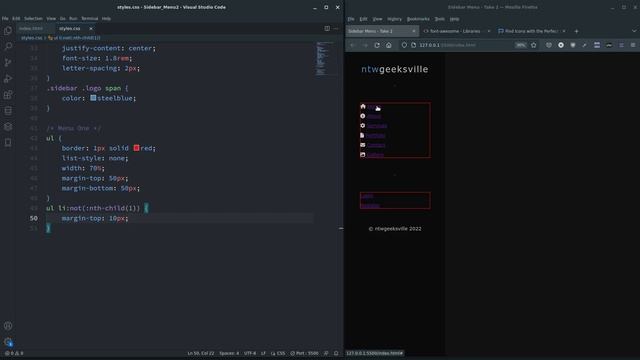This screenshot has width=640, height=360.
Task: Open Run and Debug view in VS Code
Action: (8, 78)
